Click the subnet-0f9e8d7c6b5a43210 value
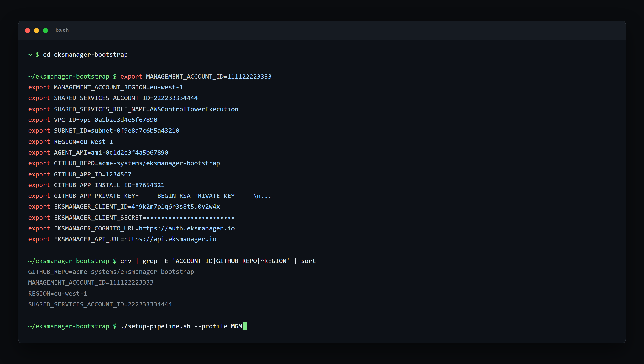Screen dimensions: 644x364 pyautogui.click(x=135, y=131)
